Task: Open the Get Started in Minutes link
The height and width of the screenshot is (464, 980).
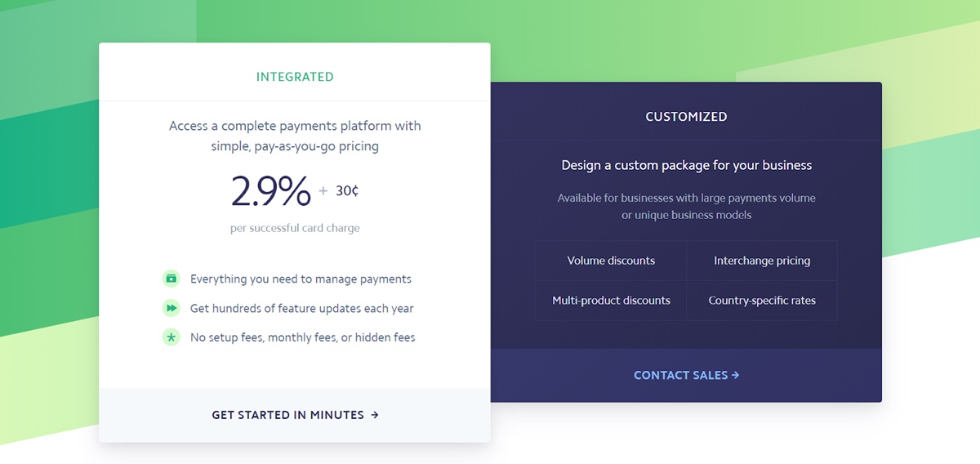Action: [x=287, y=415]
